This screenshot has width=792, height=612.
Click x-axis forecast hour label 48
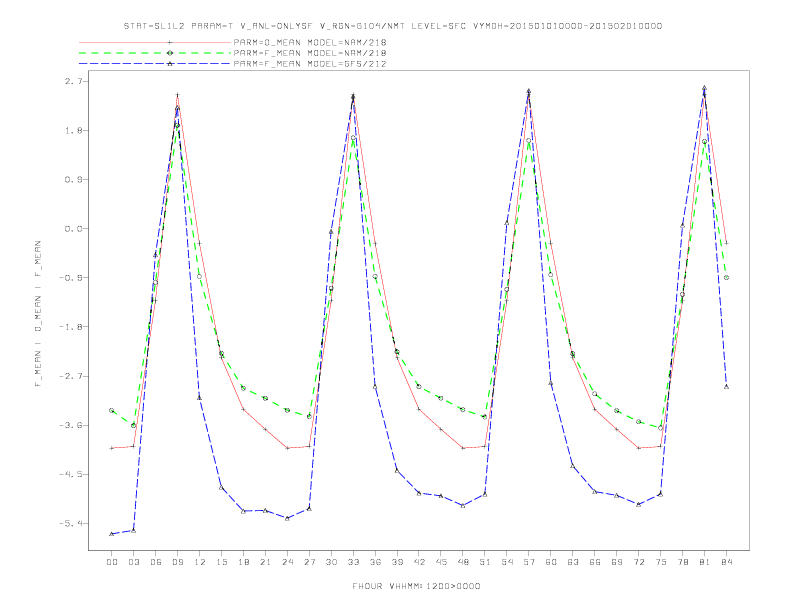point(463,562)
